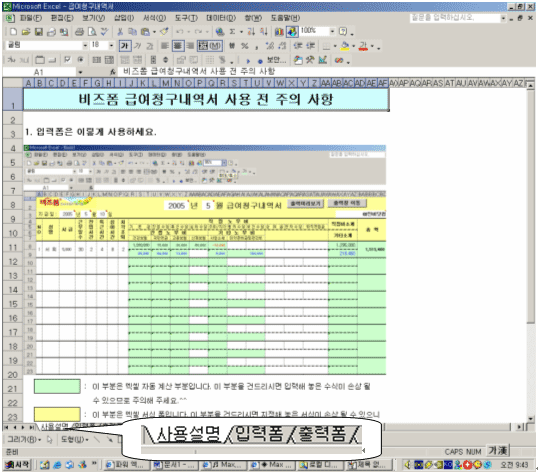Click the Open file folder icon
This screenshot has height=472, width=538.
[x=26, y=32]
